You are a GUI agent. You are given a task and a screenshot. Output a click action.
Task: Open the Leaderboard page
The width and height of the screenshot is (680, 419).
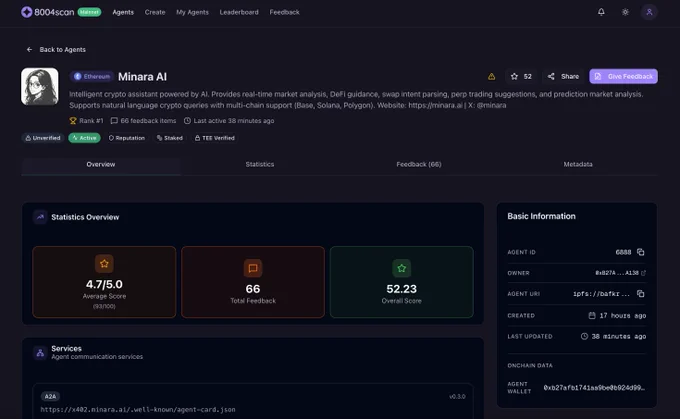(x=239, y=12)
